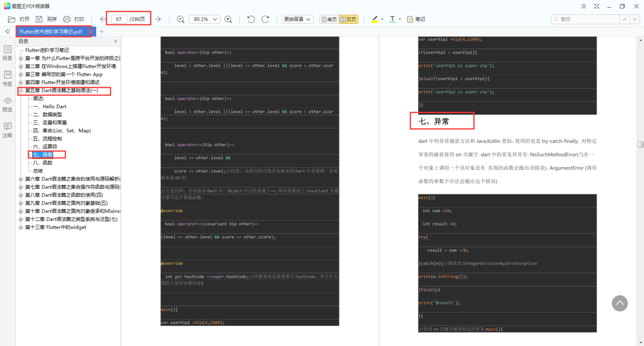644x346 pixels.
Task: Click the page number input showing 97
Action: coord(119,19)
